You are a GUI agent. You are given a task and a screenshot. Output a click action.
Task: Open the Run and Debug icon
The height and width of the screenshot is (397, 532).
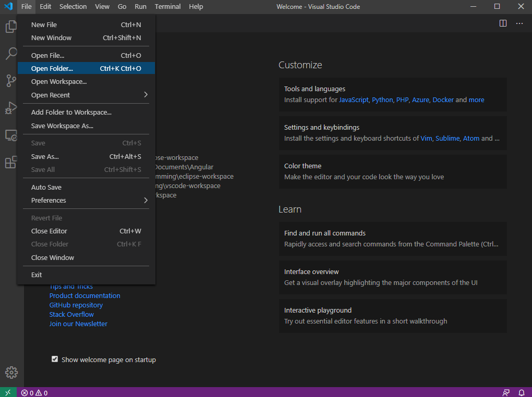click(x=11, y=108)
